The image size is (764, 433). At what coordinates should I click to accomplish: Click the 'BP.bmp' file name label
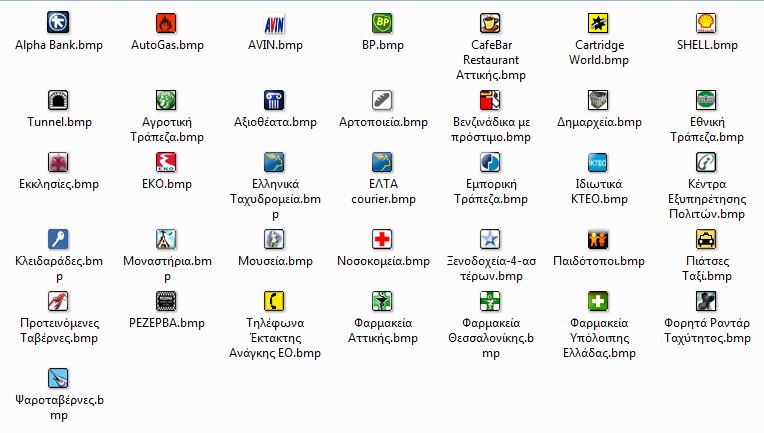pos(383,45)
